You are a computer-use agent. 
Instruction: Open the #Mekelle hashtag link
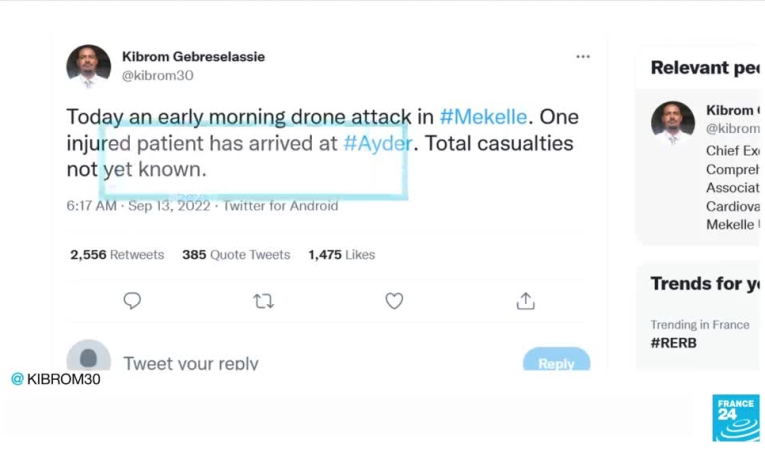485,116
